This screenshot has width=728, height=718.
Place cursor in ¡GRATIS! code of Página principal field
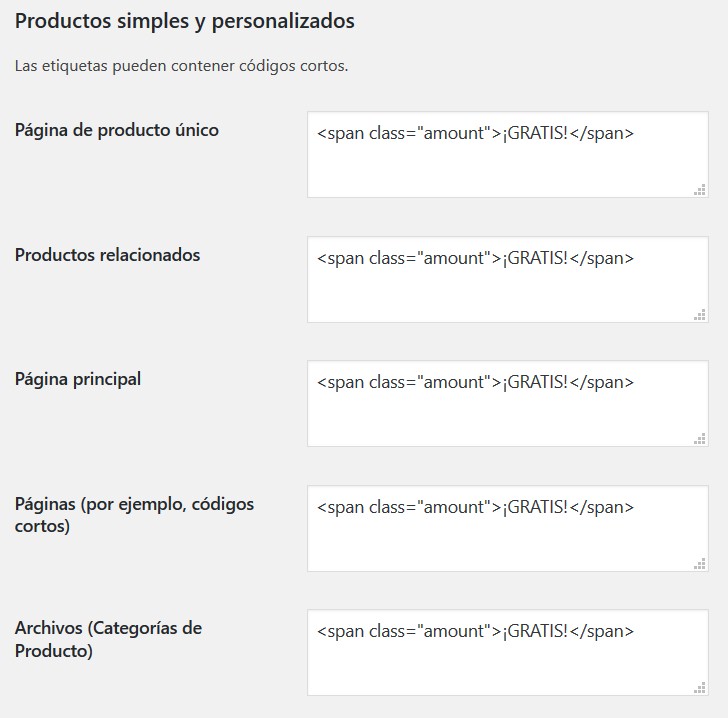[x=535, y=382]
